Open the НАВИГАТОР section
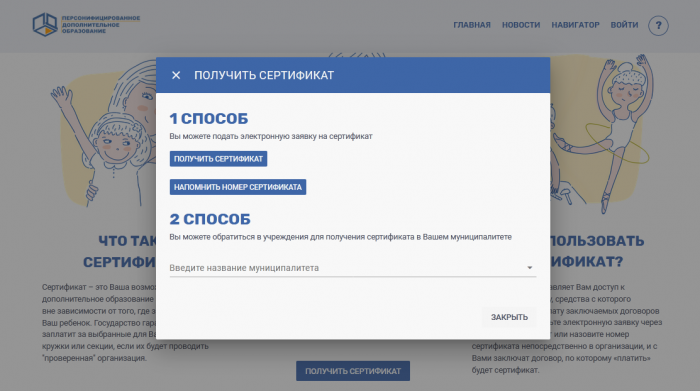Image resolution: width=700 pixels, height=391 pixels. (x=575, y=25)
